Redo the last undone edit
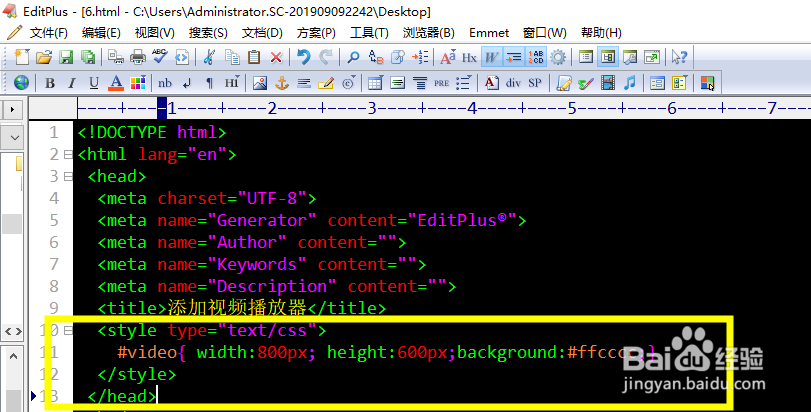The image size is (811, 412). [326, 56]
